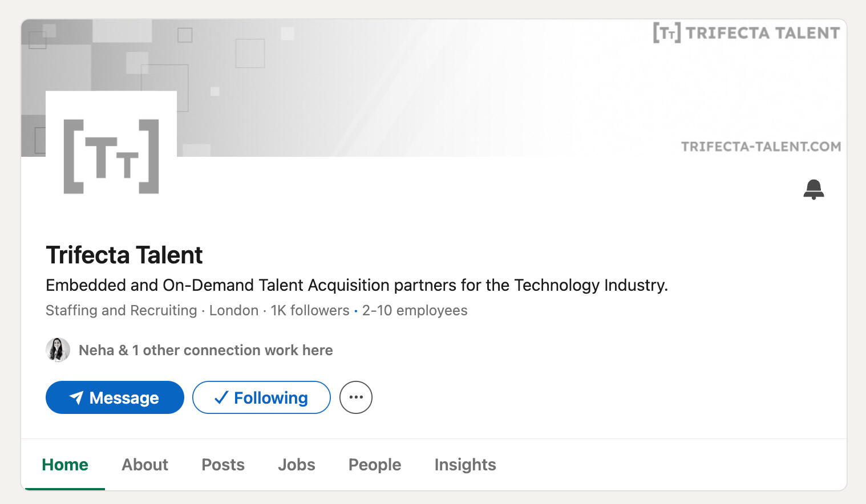866x504 pixels.
Task: Open the three-dot more options menu
Action: (356, 397)
